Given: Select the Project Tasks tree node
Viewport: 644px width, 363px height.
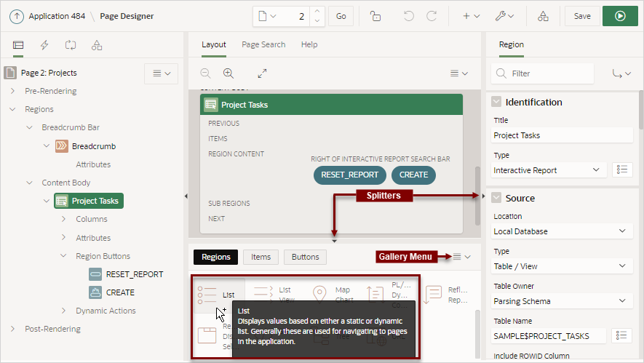Looking at the screenshot, I should point(89,201).
